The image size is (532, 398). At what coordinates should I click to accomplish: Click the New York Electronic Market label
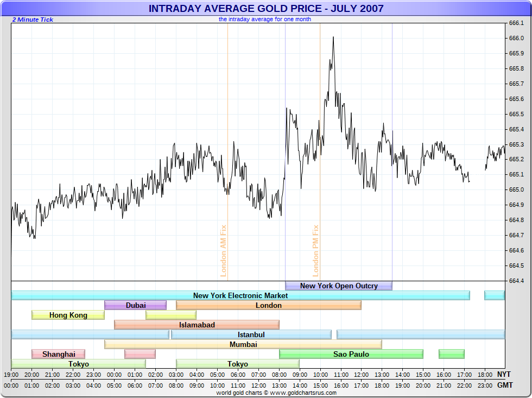240,295
